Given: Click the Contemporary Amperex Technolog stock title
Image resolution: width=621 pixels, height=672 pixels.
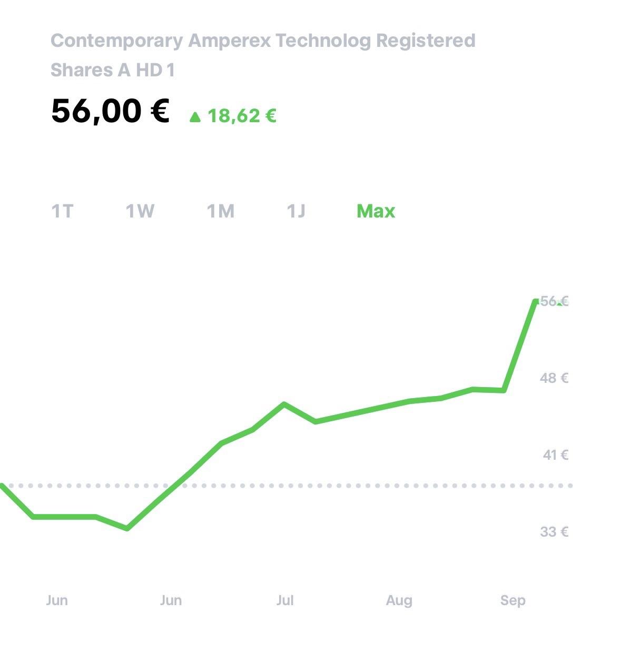Looking at the screenshot, I should pyautogui.click(x=263, y=41).
